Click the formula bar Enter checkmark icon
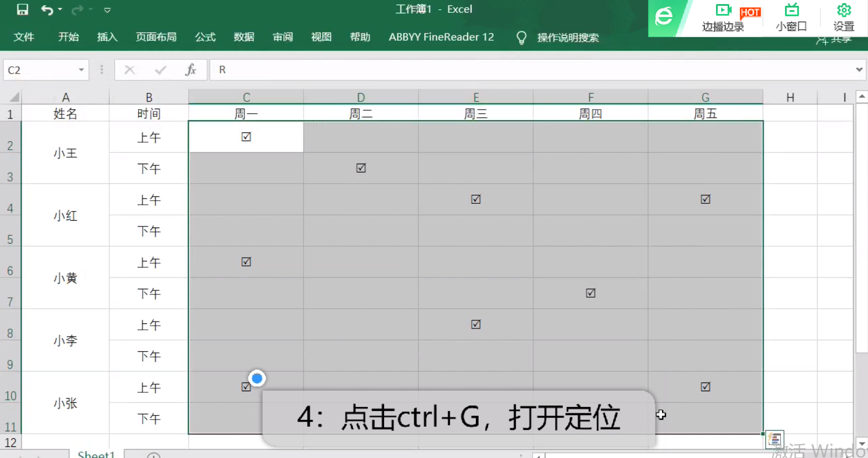This screenshot has width=868, height=458. (x=160, y=70)
